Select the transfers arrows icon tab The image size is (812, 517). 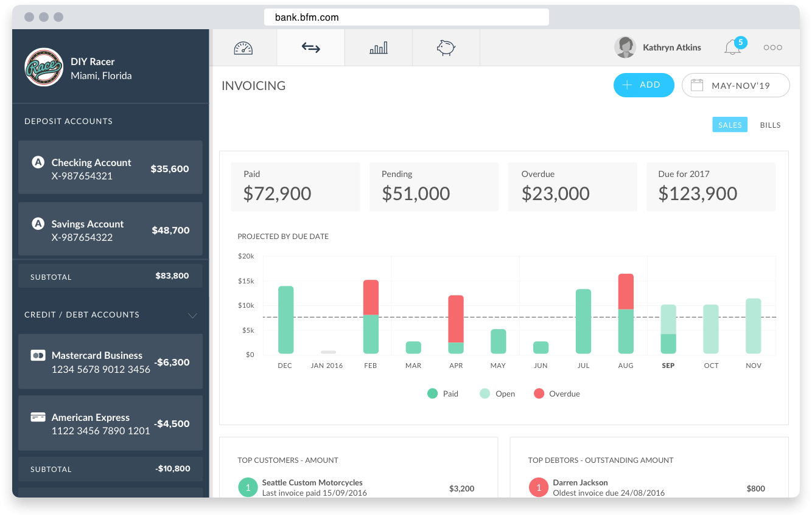310,48
